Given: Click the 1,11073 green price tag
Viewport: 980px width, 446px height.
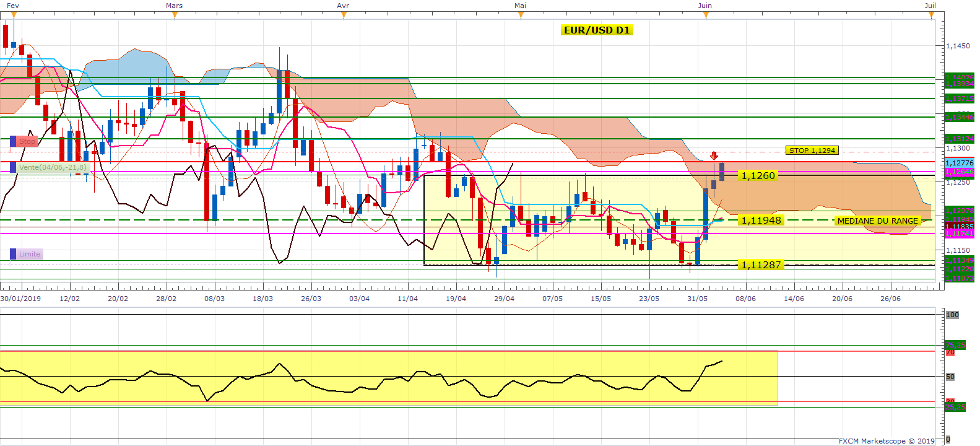Looking at the screenshot, I should [x=960, y=278].
